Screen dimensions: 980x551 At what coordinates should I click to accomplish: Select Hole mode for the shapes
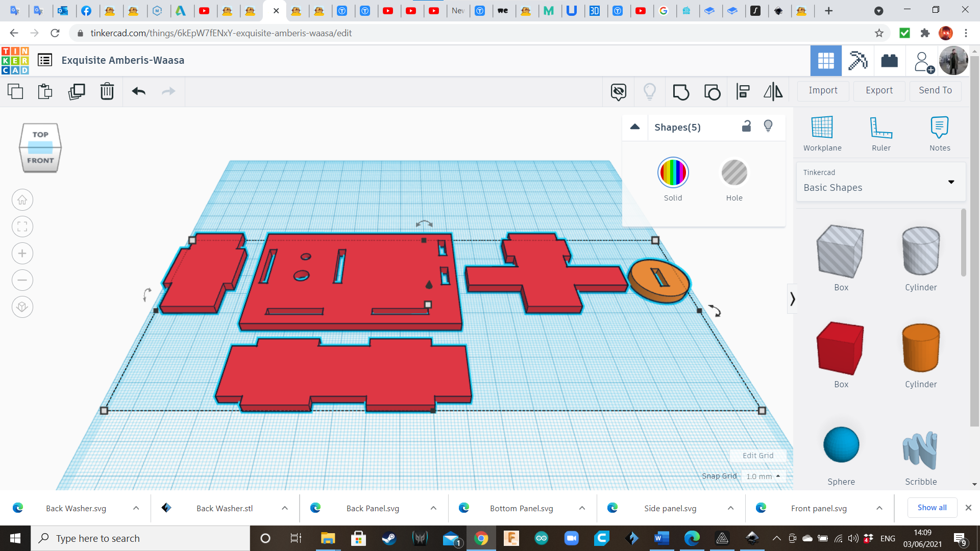point(734,173)
